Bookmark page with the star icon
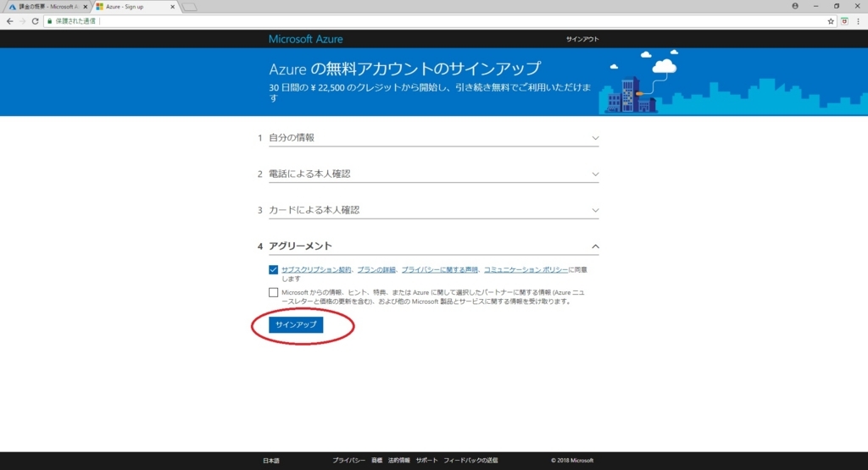The image size is (868, 470). (x=831, y=21)
